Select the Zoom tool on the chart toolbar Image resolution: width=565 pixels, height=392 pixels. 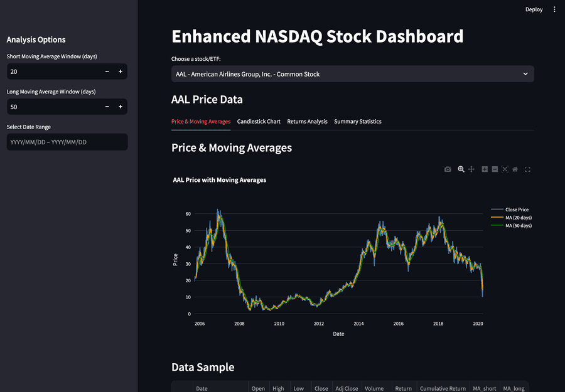[461, 169]
